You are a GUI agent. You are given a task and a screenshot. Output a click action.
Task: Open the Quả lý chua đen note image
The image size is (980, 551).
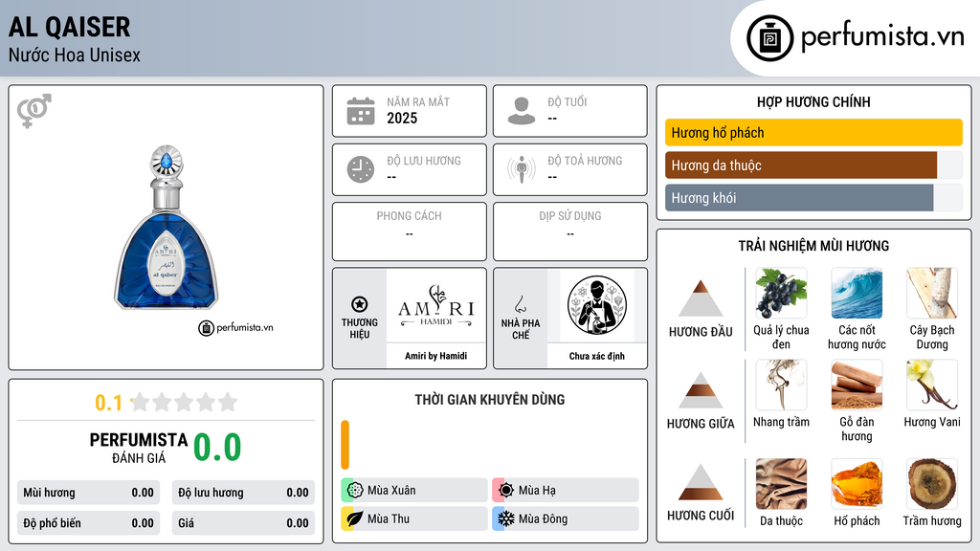(781, 294)
